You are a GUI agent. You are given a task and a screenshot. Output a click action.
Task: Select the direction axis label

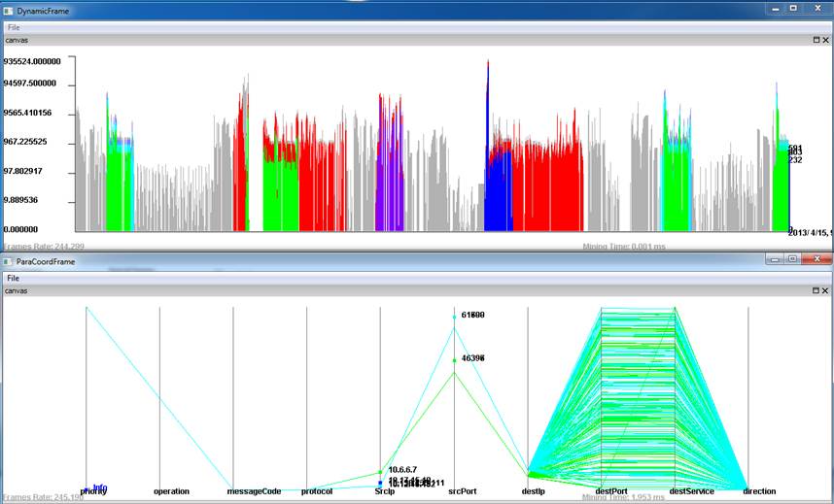click(x=759, y=491)
